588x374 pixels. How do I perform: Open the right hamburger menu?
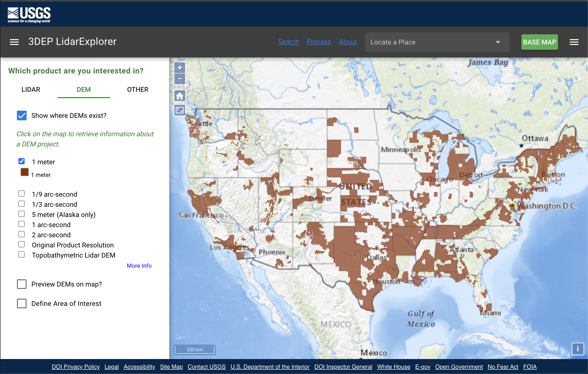click(574, 42)
